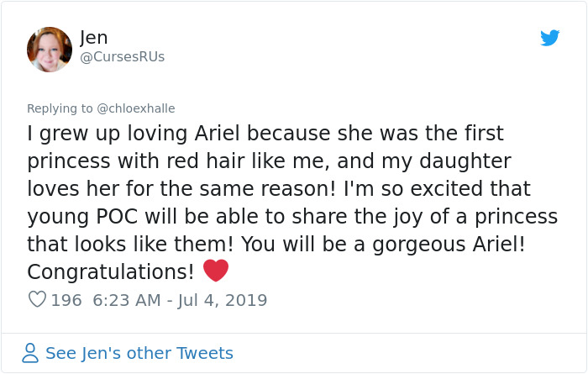Click the "Replying to" label text
Image resolution: width=588 pixels, height=374 pixels.
click(x=60, y=108)
